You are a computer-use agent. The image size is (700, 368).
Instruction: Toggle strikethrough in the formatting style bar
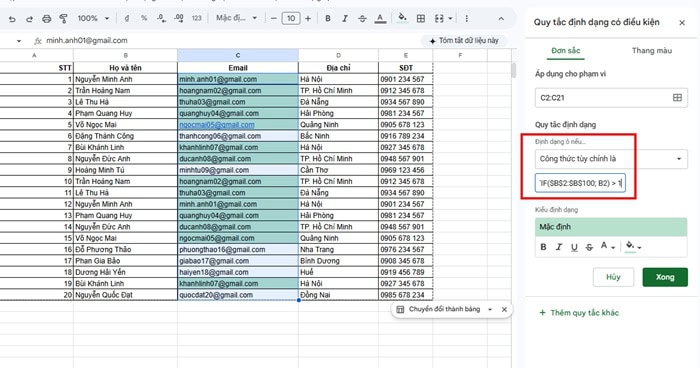click(x=589, y=247)
